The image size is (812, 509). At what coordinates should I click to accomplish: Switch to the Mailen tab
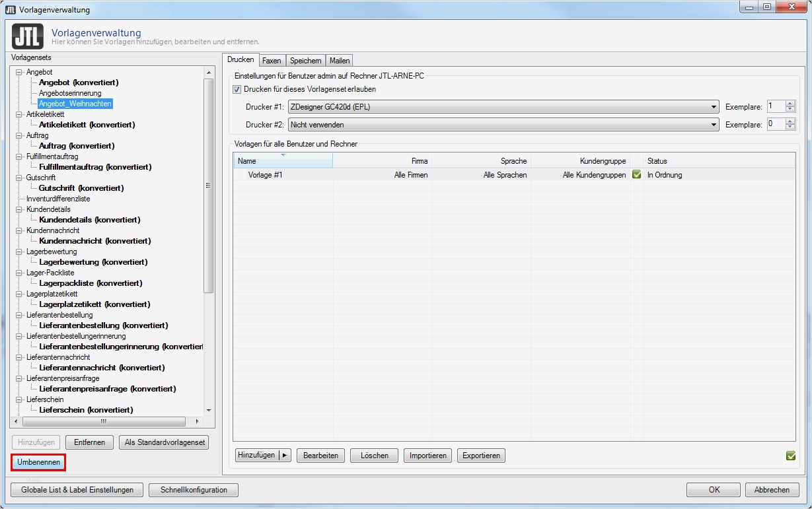coord(340,61)
